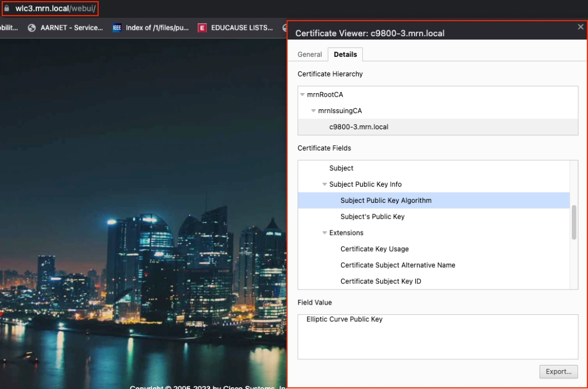Click the EDUCAUSE red E bookmark icon
Viewport: 588px width, 389px height.
click(x=202, y=28)
